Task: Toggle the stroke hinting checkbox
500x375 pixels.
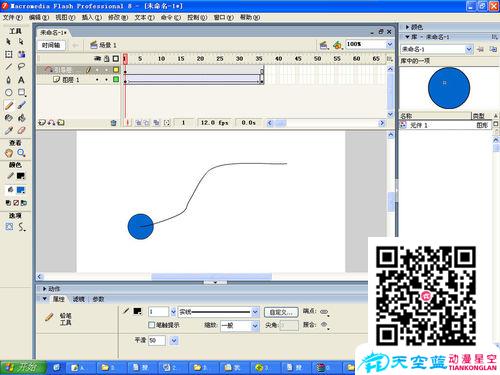Action: [x=151, y=324]
